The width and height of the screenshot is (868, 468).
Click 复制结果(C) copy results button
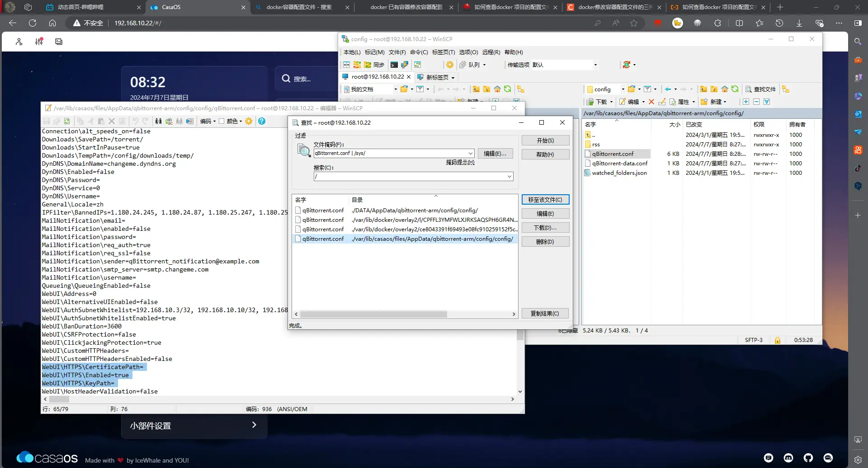click(x=545, y=314)
